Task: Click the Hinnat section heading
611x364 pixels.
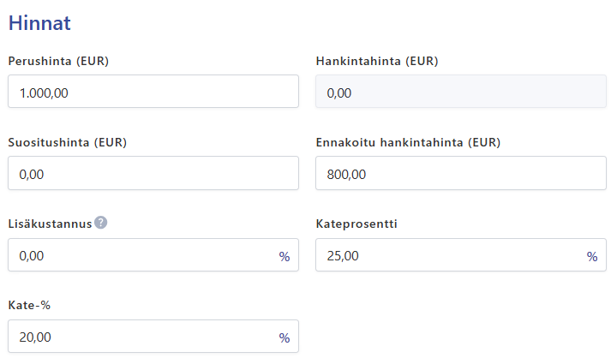Action: [39, 23]
